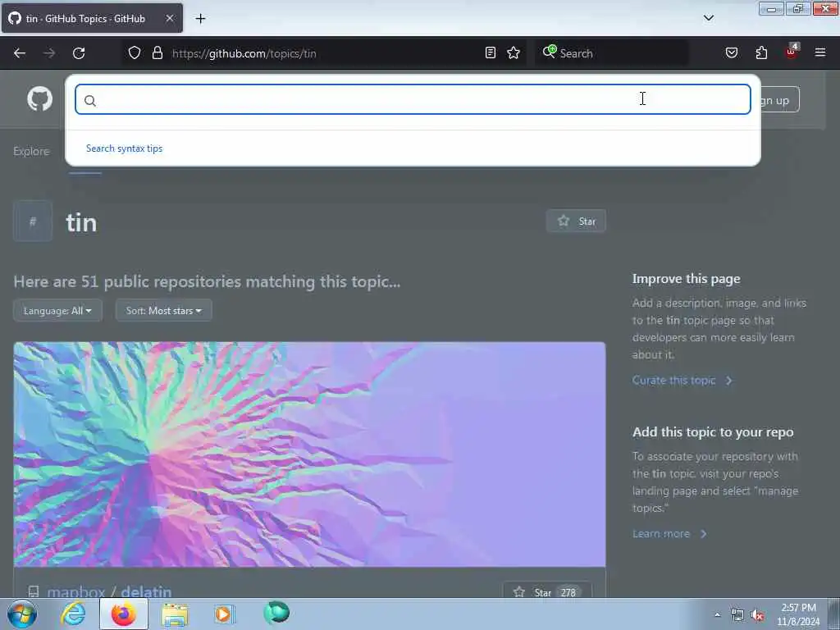This screenshot has height=630, width=840.
Task: Bookmark this page with the star icon
Action: pos(514,53)
